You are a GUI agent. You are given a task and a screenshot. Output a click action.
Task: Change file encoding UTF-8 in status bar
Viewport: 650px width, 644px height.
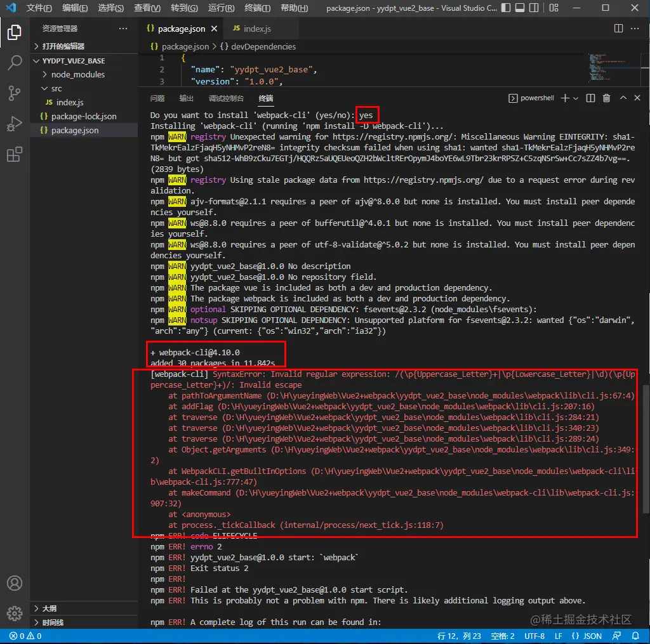coord(534,636)
